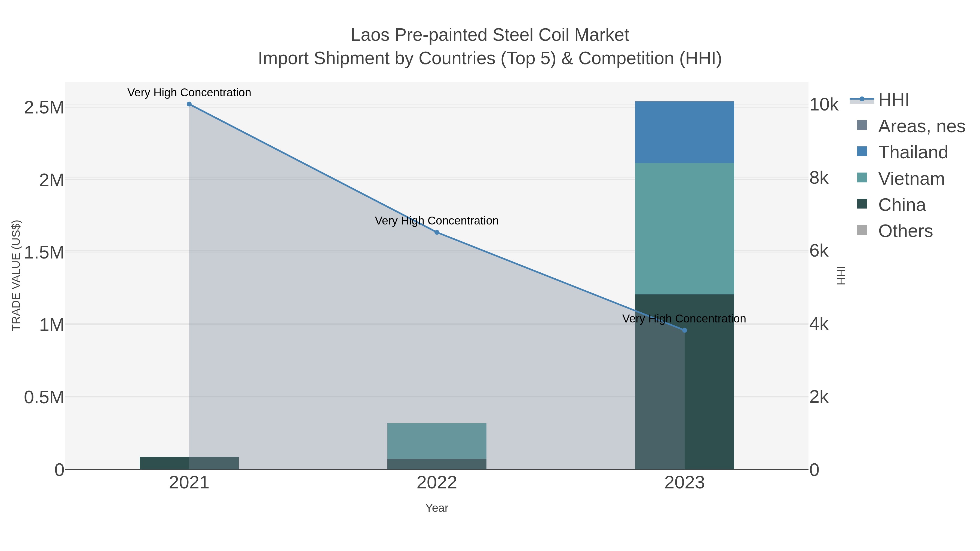The image size is (980, 551).
Task: Toggle Vietnam series in legend
Action: tap(900, 179)
